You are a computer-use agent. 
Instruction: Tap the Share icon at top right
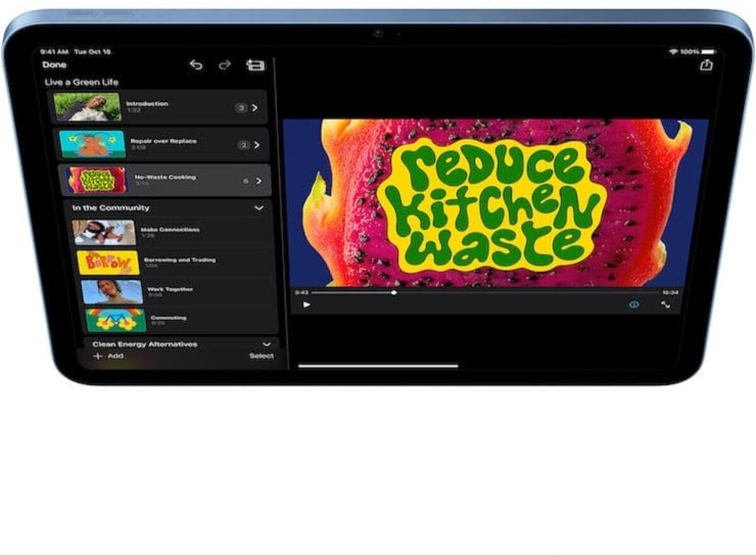[x=706, y=64]
